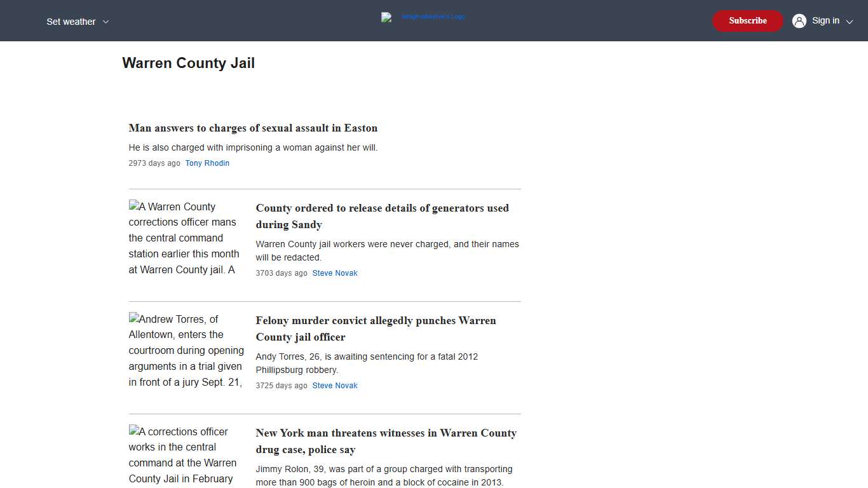Click the Set weather label
Screen dimensions: 868x488
pos(71,22)
